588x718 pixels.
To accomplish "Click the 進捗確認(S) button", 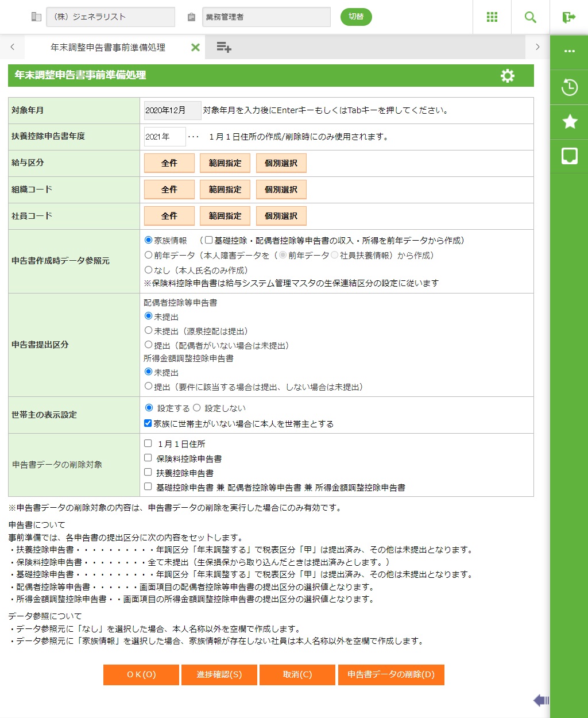I will click(219, 675).
